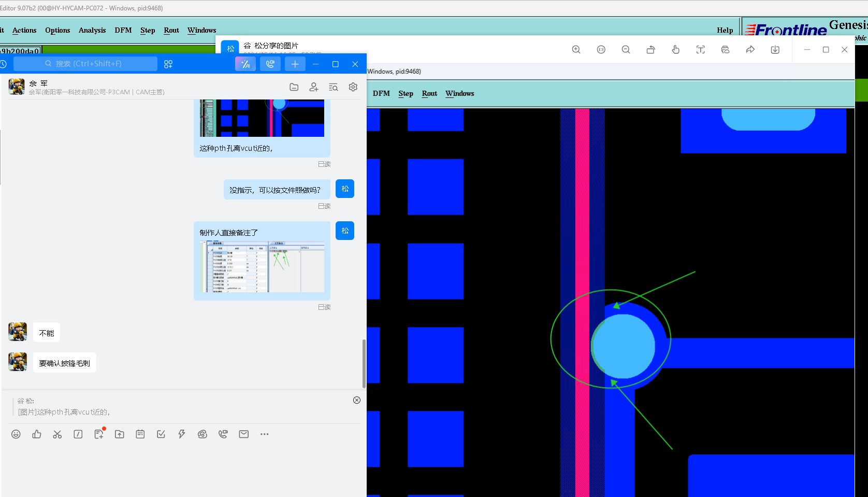Focus the search box (Ctrl+Shift+F)
This screenshot has width=868, height=497.
(85, 64)
